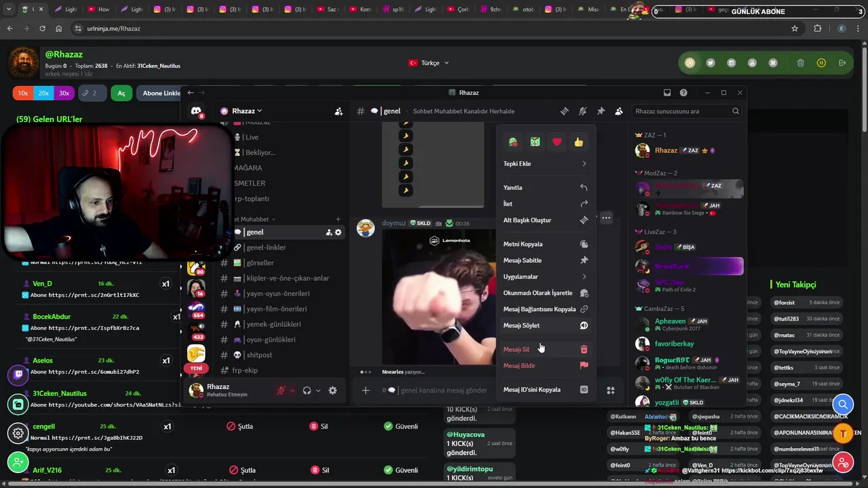Viewport: 868px width, 488px height.
Task: Open headphones options dropdown arrow
Action: click(318, 390)
